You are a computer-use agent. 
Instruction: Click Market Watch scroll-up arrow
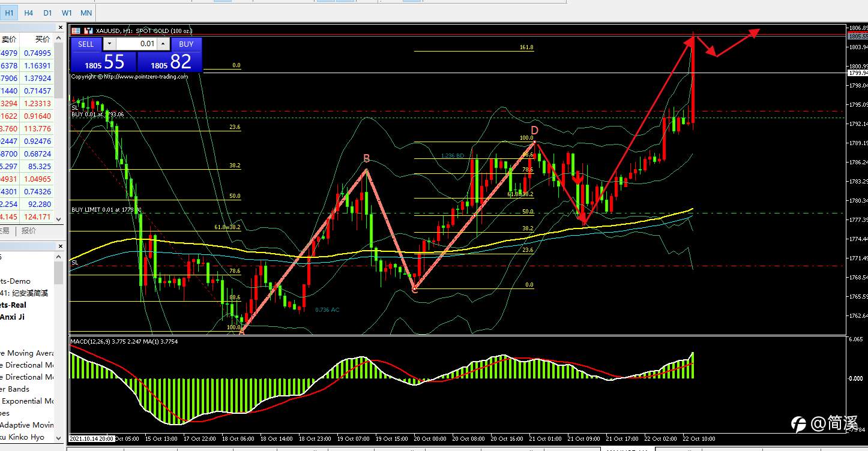pos(59,38)
